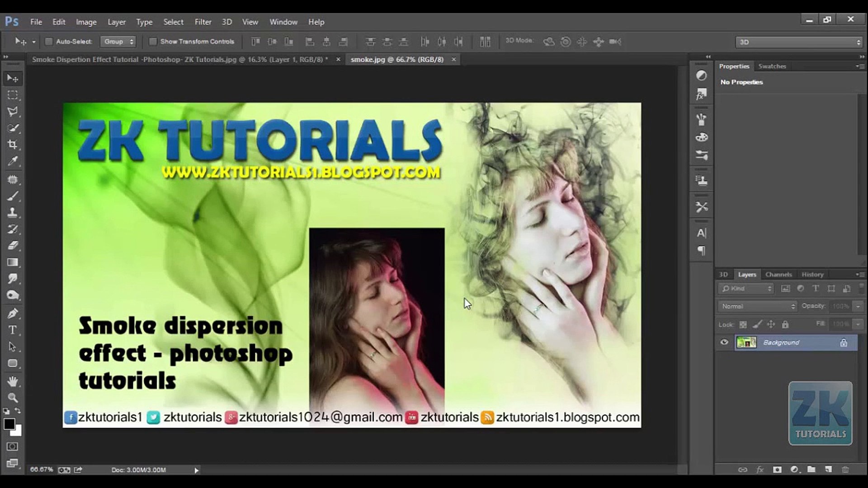The height and width of the screenshot is (488, 868).
Task: Choose the Path Selection tool
Action: [x=13, y=347]
